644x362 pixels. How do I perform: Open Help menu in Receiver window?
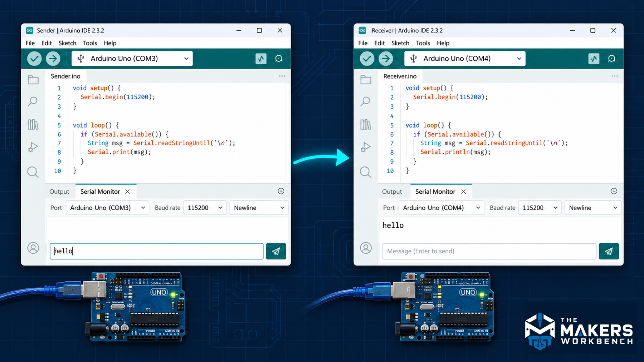[x=443, y=43]
